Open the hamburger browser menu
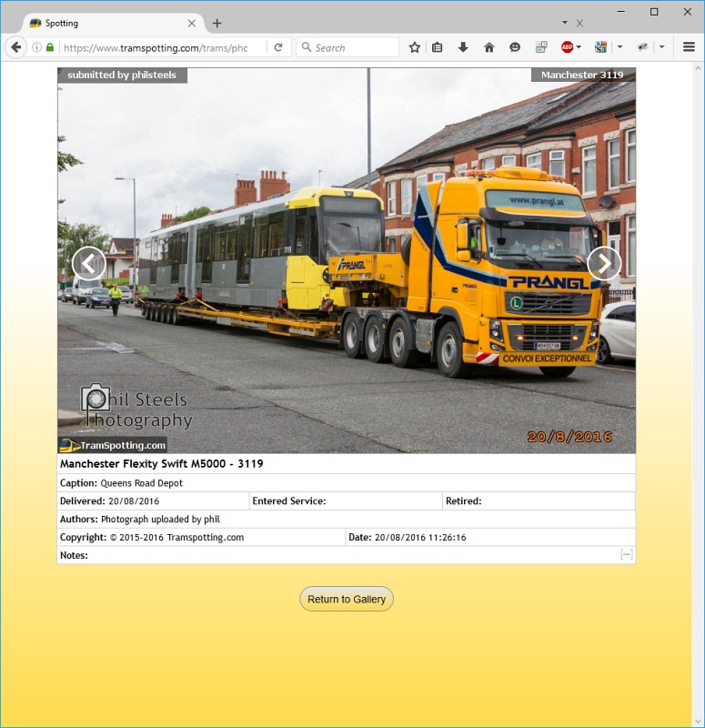Viewport: 705px width, 728px height. pos(689,47)
